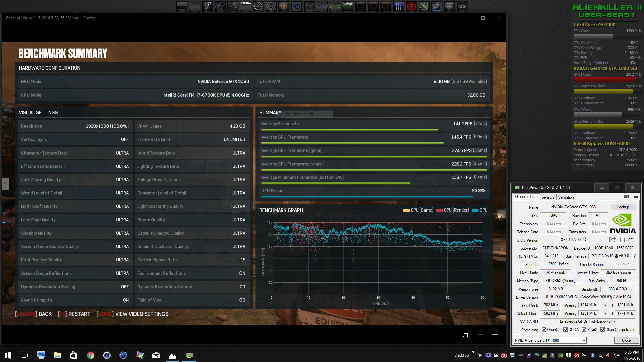Click the GPU1 Clock red bar in sidebar
The image size is (644, 362).
[x=607, y=80]
